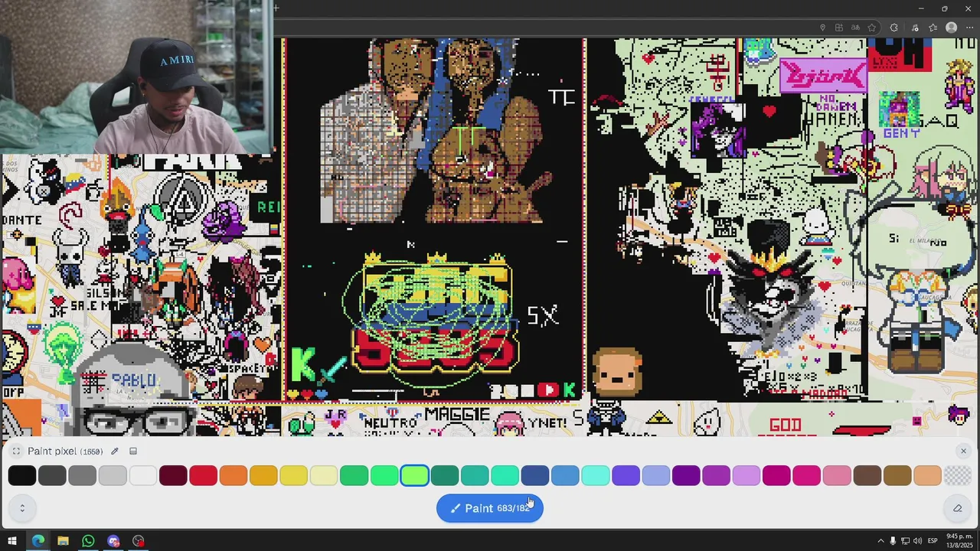Image resolution: width=980 pixels, height=551 pixels.
Task: Select the yellow color swatch
Action: pos(294,475)
